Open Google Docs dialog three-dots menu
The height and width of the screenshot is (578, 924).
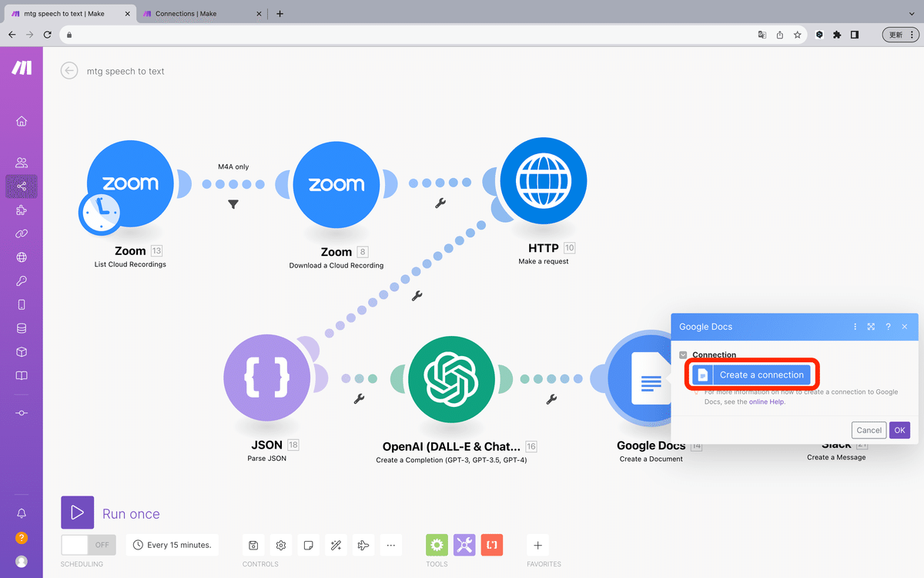[855, 327]
